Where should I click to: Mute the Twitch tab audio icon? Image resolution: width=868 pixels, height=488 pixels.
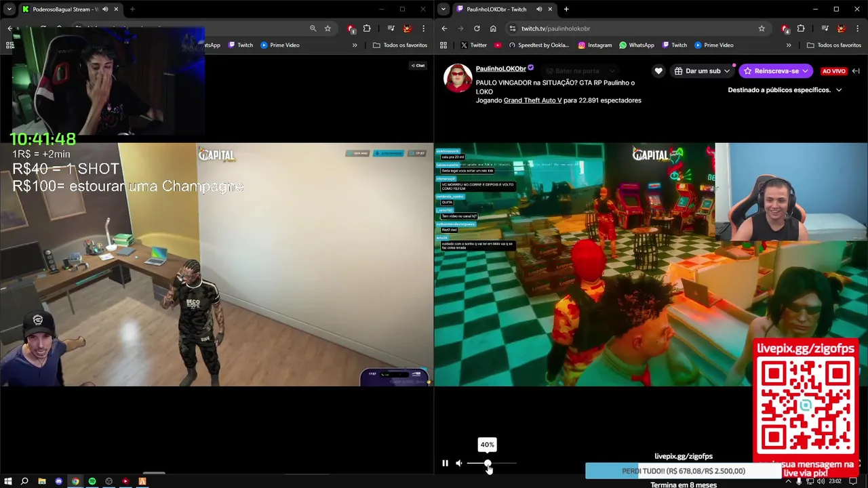[539, 9]
